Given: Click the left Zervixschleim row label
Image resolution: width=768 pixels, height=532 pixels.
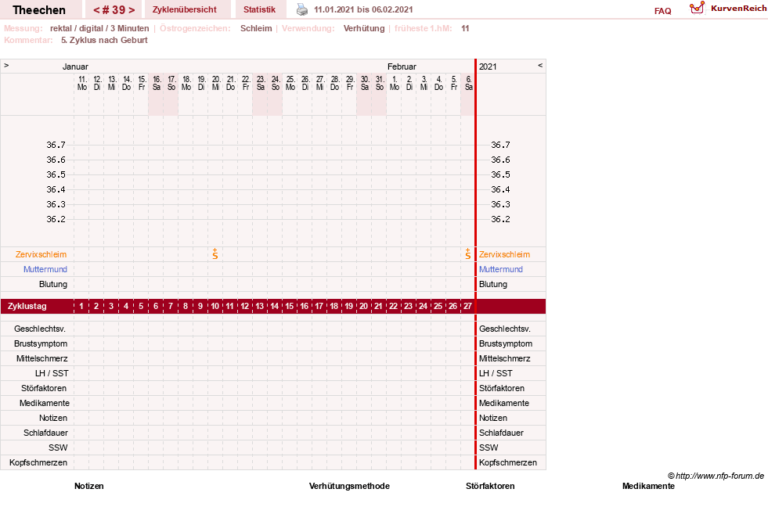Looking at the screenshot, I should [41, 254].
